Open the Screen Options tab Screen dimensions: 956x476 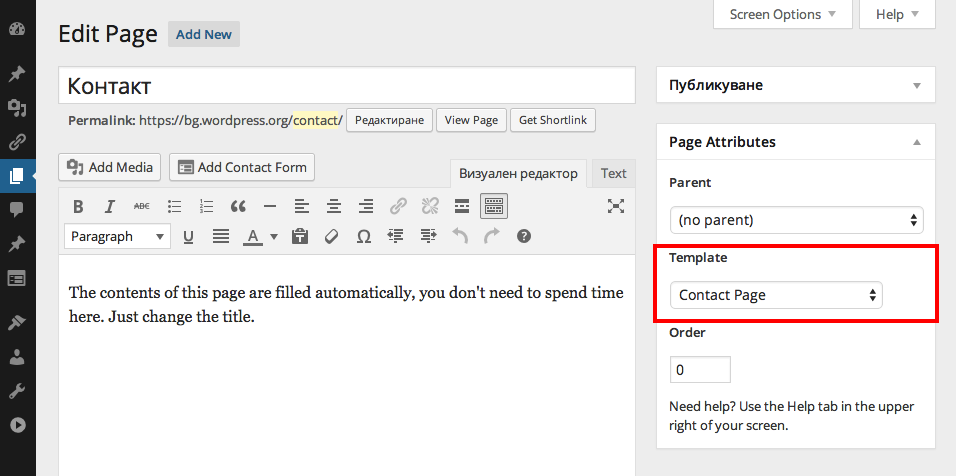783,14
